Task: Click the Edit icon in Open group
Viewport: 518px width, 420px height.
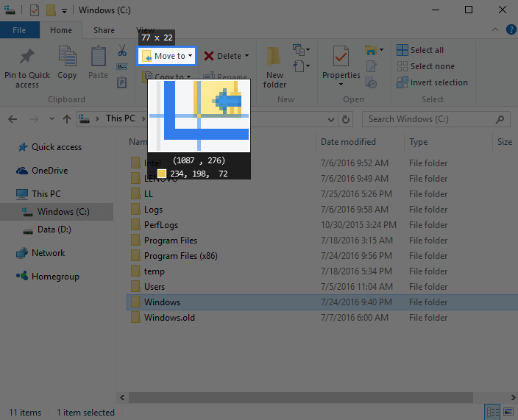Action: click(x=371, y=66)
